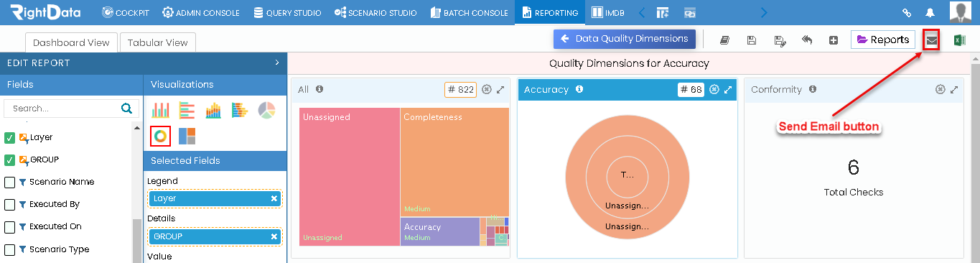Image resolution: width=980 pixels, height=263 pixels.
Task: Open the notifications bell icon
Action: pyautogui.click(x=930, y=12)
